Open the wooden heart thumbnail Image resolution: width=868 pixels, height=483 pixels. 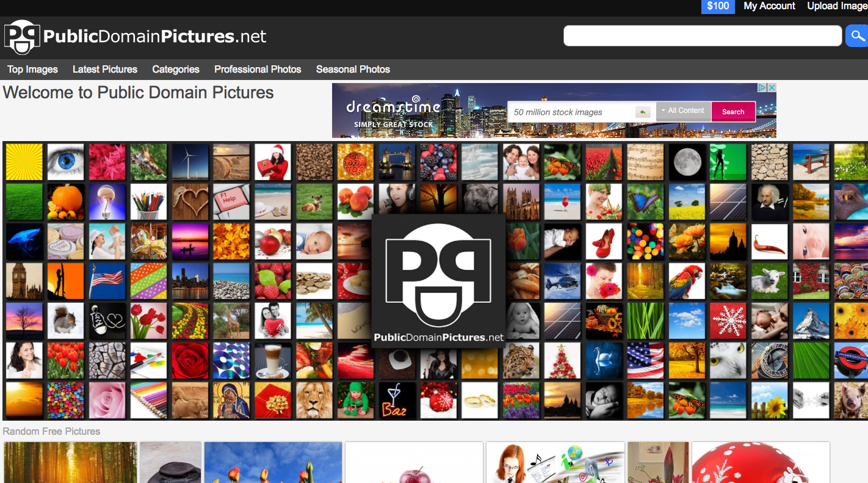coord(190,202)
